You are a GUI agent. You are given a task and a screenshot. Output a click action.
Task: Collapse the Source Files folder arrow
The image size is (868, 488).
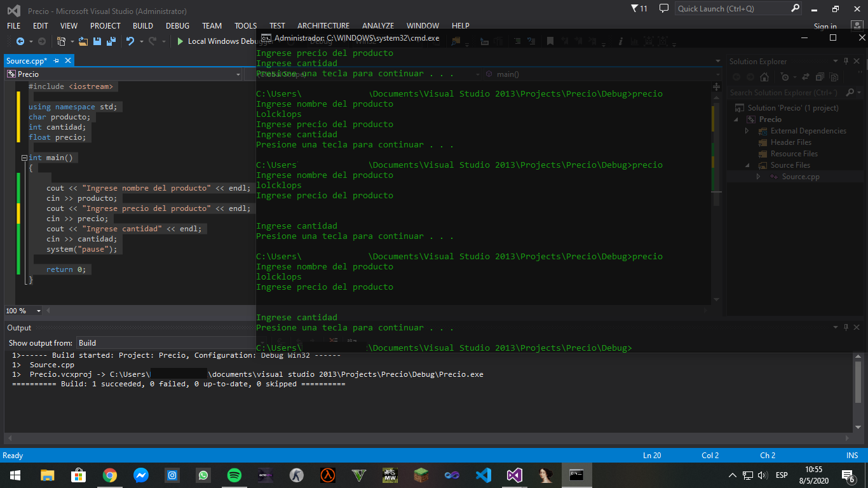(x=747, y=165)
